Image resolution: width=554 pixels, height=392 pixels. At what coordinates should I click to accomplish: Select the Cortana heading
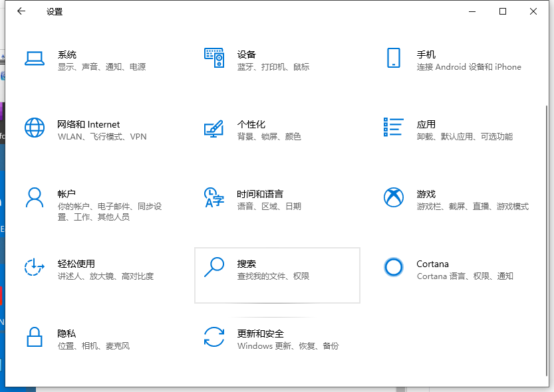[x=432, y=264]
